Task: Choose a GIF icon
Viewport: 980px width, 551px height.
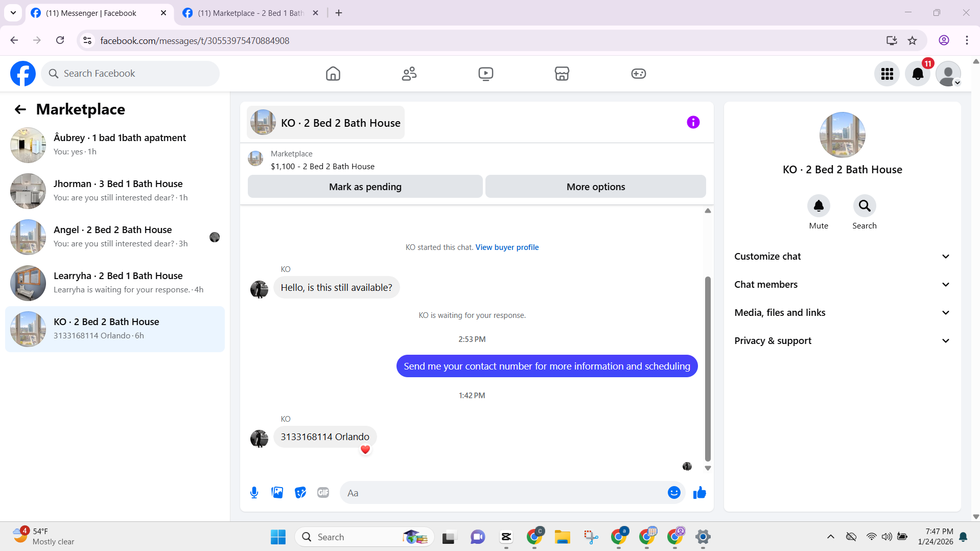Action: 323,493
